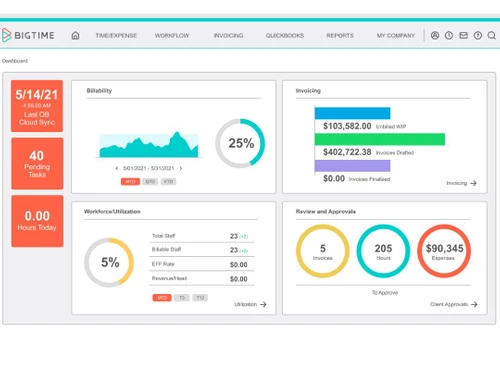Open the Invoicing link
The height and width of the screenshot is (375, 500).
457,183
